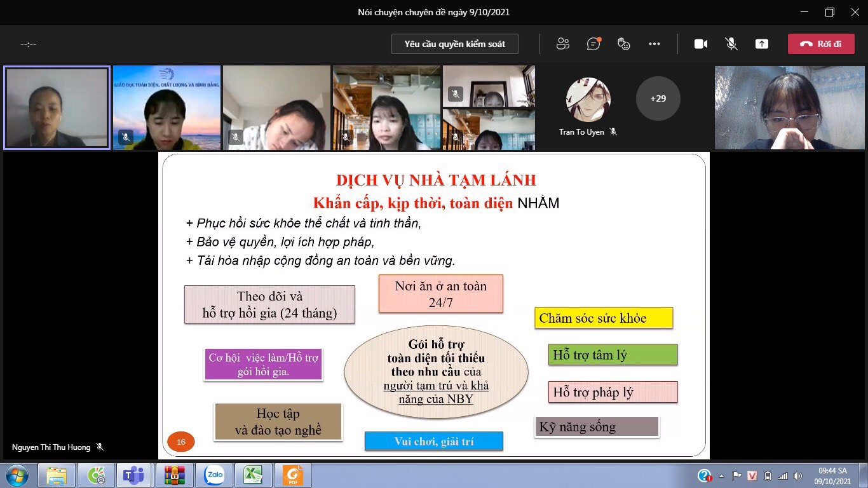The image size is (868, 488).
Task: Open the Windows Start menu
Action: pyautogui.click(x=16, y=475)
